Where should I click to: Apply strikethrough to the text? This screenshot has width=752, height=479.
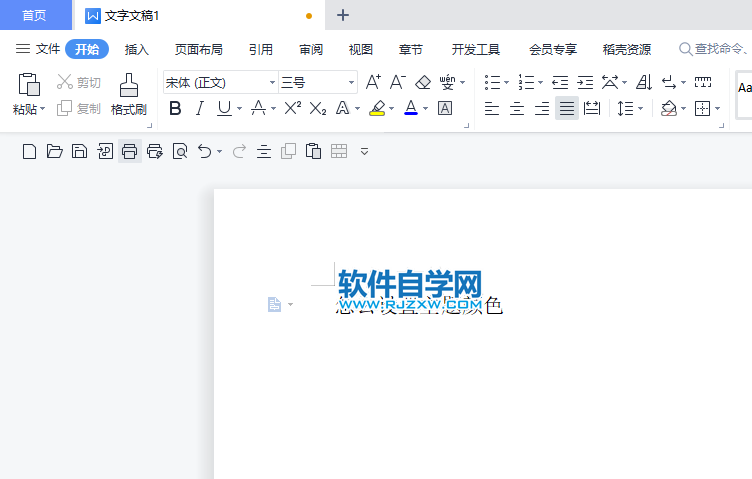pyautogui.click(x=258, y=108)
